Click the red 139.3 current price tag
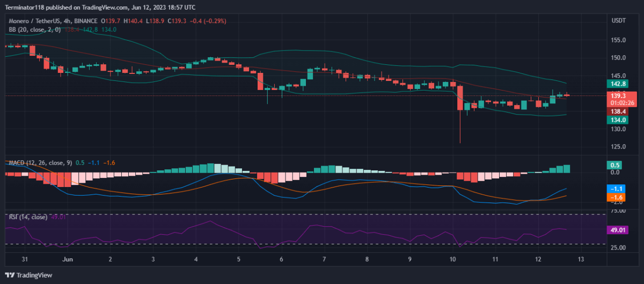The width and height of the screenshot is (644, 284). coord(619,95)
